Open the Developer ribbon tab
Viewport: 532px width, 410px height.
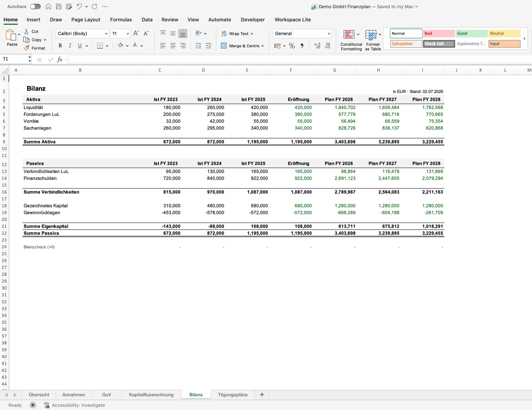pyautogui.click(x=253, y=20)
